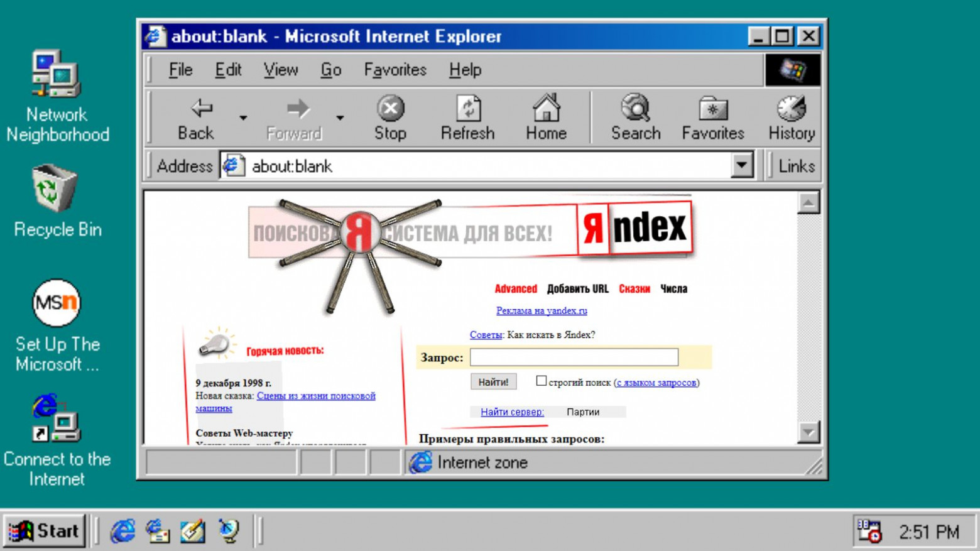Click the Internet zone status text
Screen dimensions: 980x551
[x=482, y=462]
